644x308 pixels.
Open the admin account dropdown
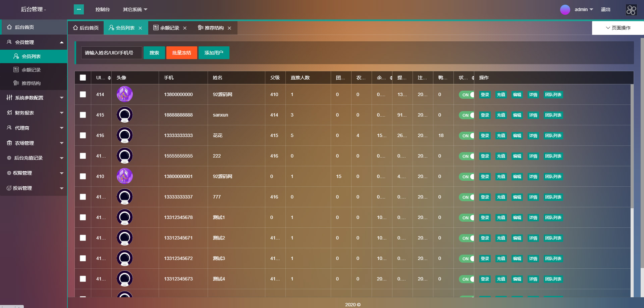click(584, 9)
